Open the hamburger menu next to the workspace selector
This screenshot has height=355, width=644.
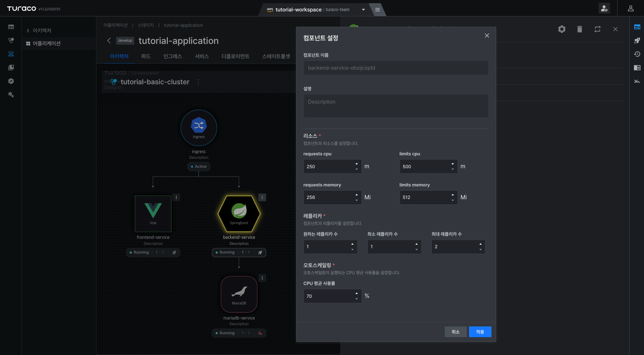click(377, 10)
